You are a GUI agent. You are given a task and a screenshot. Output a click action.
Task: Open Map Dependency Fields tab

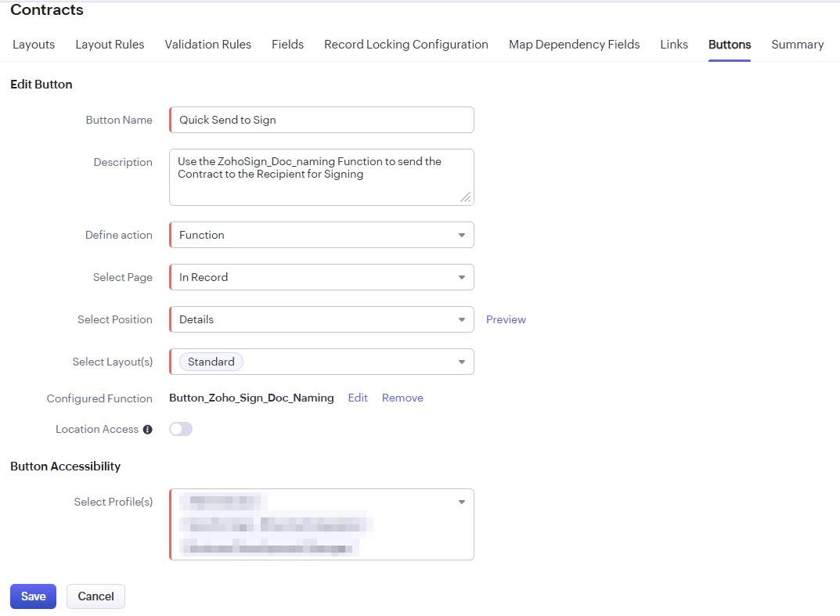pos(575,45)
